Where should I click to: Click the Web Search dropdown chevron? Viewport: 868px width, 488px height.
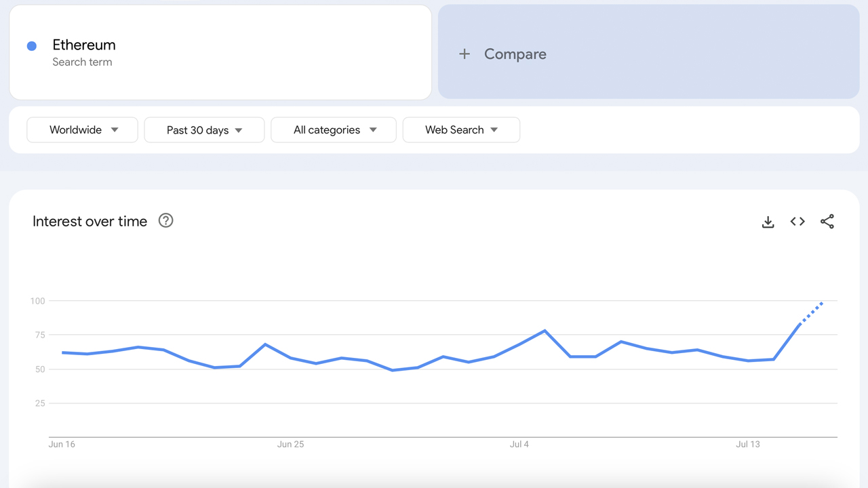coord(494,129)
